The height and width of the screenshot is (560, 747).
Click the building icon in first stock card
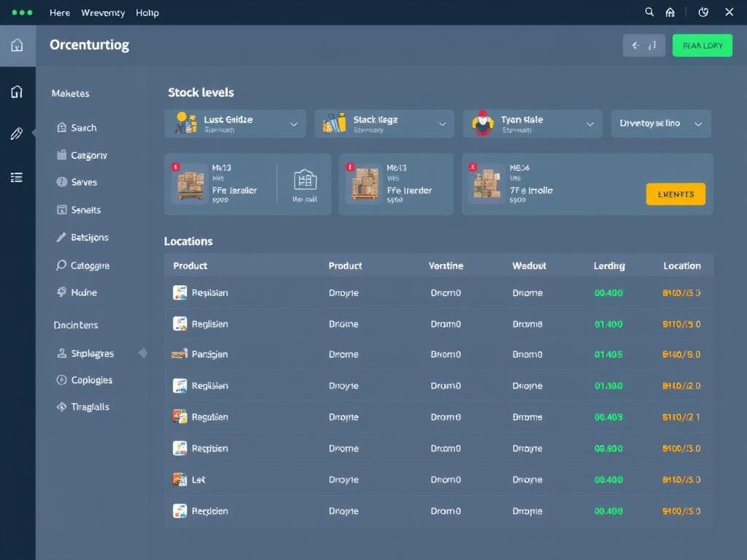305,181
